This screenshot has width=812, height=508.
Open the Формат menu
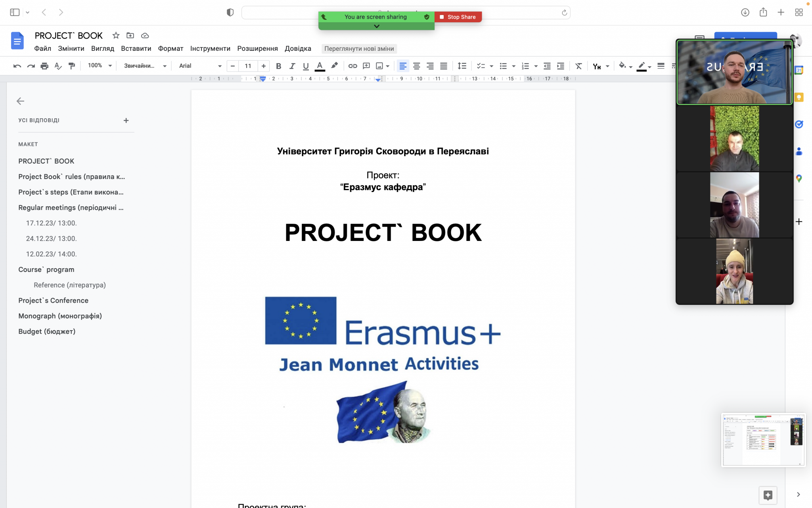(170, 48)
